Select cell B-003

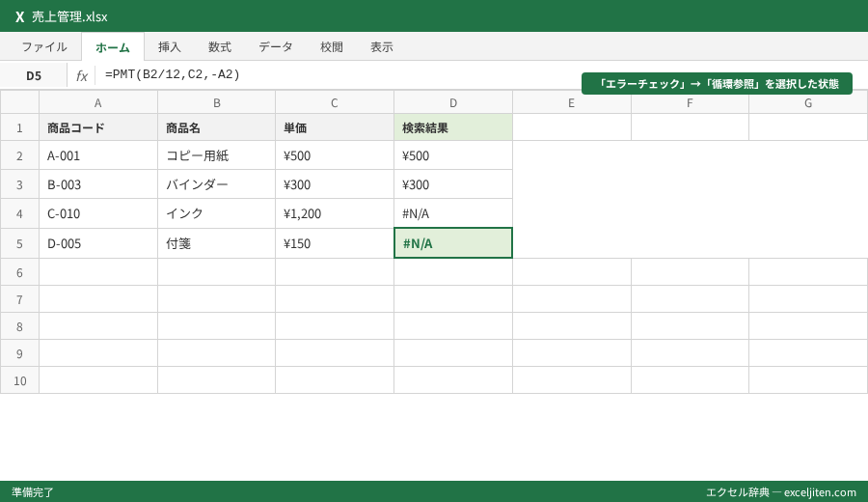point(98,184)
